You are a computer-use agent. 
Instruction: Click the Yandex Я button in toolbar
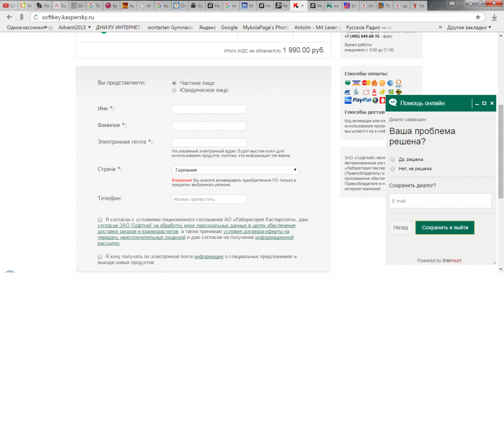pyautogui.click(x=21, y=17)
